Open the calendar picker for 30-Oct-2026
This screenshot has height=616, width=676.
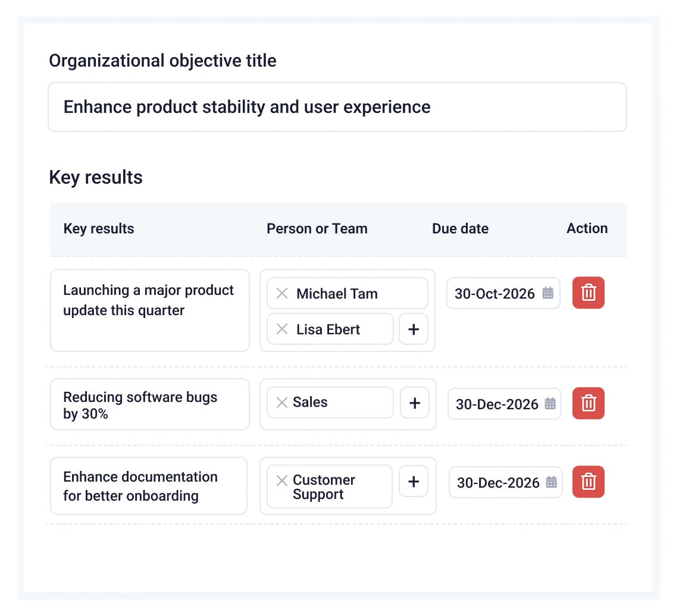(548, 293)
